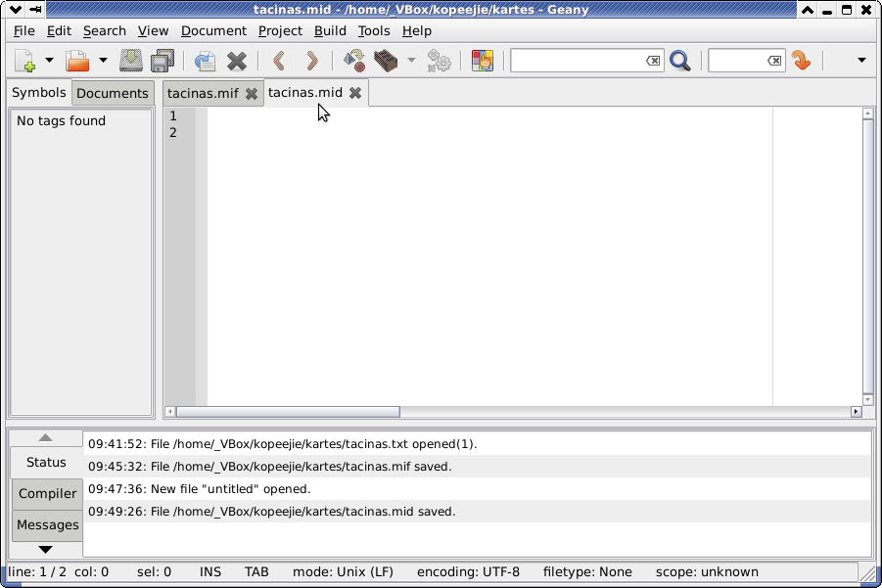Navigate back one location
The image size is (882, 588).
(x=280, y=61)
